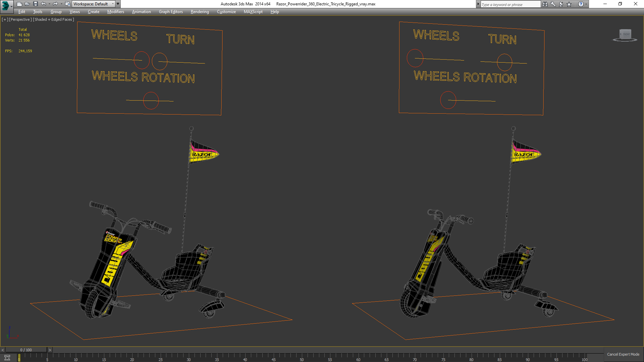
Task: Open the Animation menu
Action: [141, 12]
